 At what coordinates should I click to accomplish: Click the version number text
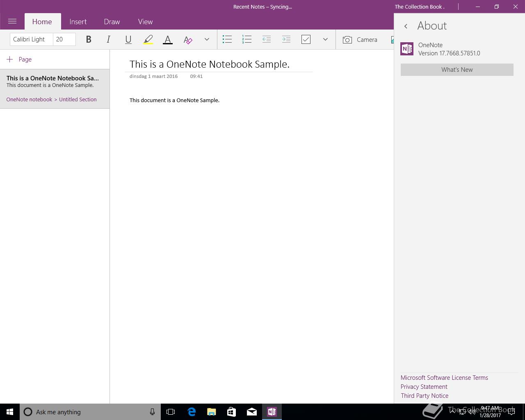coord(449,53)
